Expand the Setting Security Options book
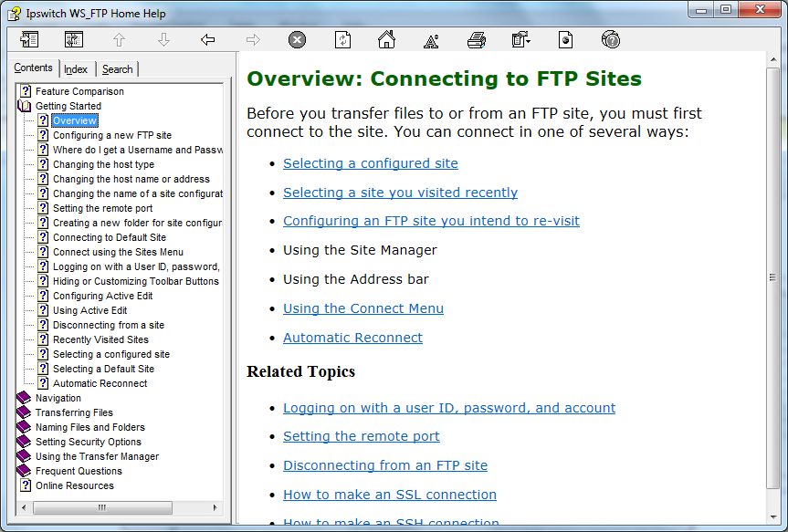The width and height of the screenshot is (788, 532). (x=24, y=442)
